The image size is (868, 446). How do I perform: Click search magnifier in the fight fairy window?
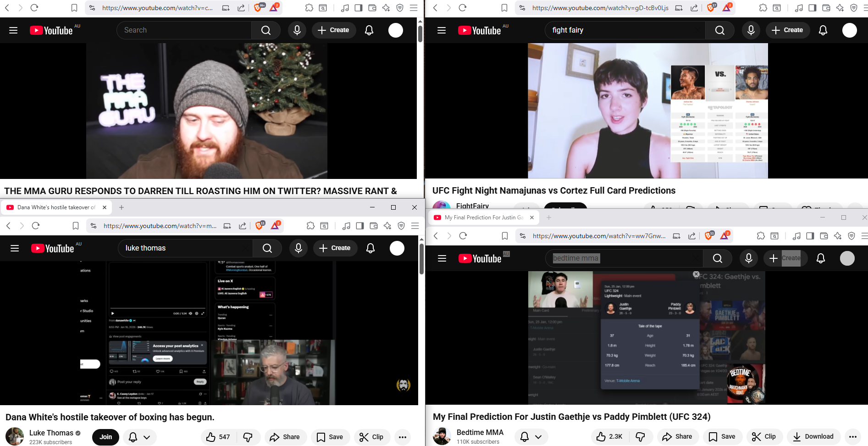coord(720,30)
